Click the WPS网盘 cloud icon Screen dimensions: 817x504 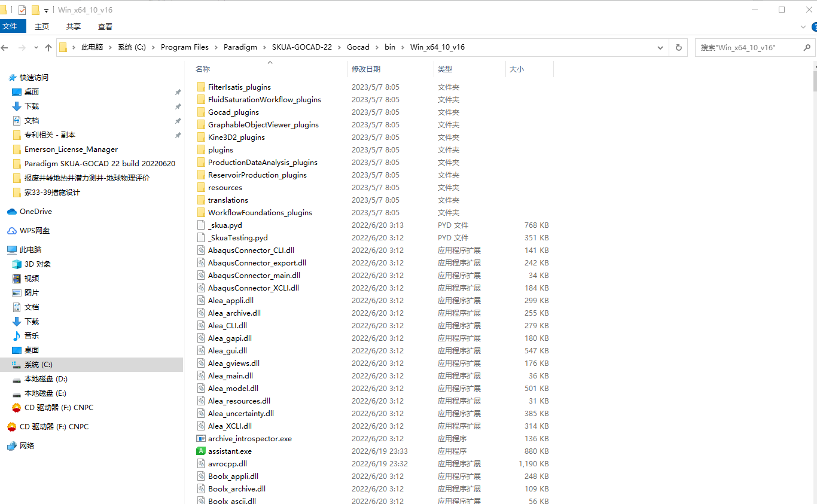[12, 231]
